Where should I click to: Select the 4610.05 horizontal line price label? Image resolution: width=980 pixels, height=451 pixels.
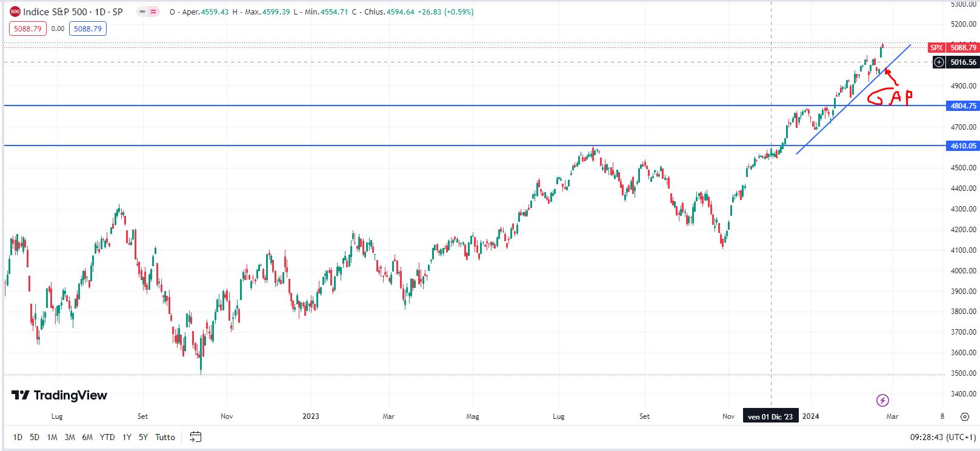click(962, 145)
